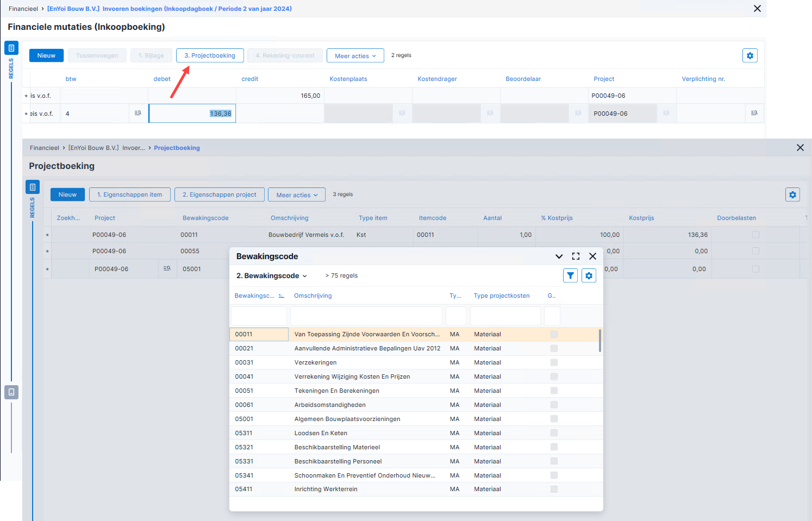Click the Omschrijving filter field in popup
The image size is (812, 521).
(x=366, y=316)
